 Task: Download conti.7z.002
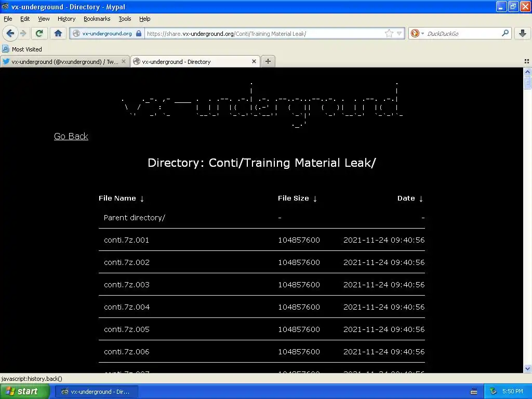point(127,262)
